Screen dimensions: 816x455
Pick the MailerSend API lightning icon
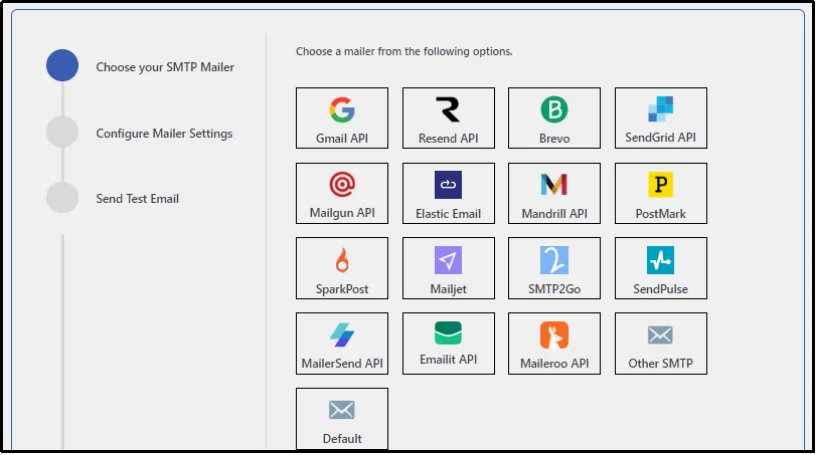pyautogui.click(x=342, y=335)
